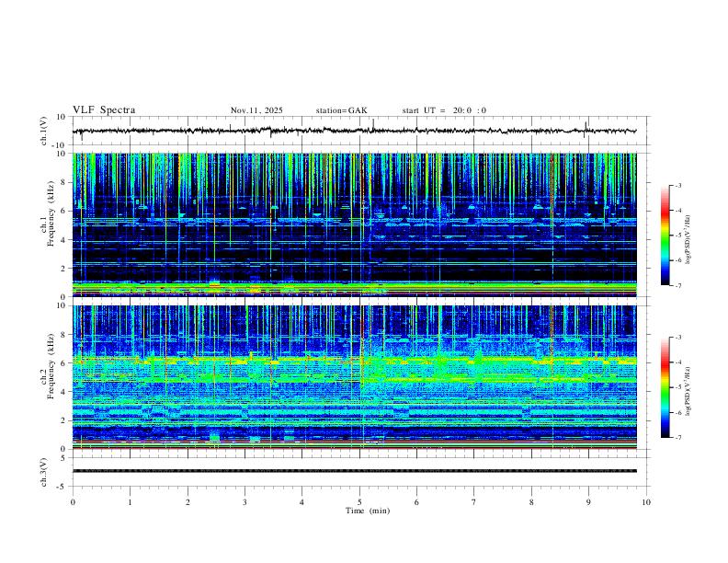
Task: Click the ch.2 PSD color scale bar
Action: coord(665,387)
